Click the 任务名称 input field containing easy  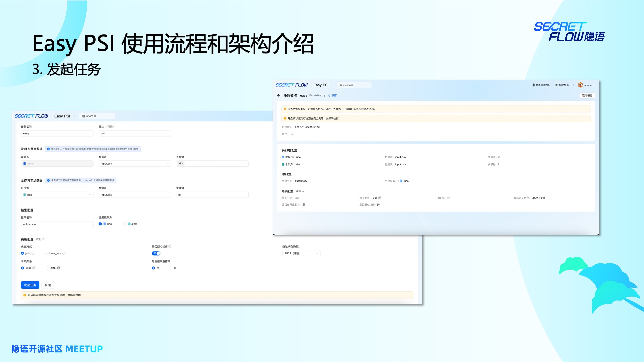pyautogui.click(x=57, y=133)
